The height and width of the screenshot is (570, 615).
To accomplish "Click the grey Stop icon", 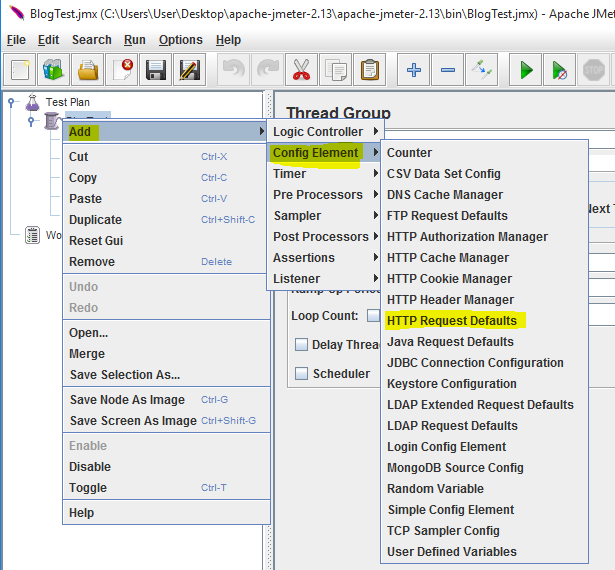I will click(x=593, y=71).
